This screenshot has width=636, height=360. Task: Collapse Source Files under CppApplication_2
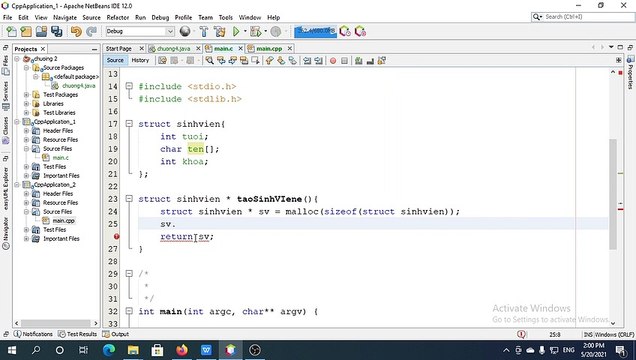pyautogui.click(x=26, y=212)
